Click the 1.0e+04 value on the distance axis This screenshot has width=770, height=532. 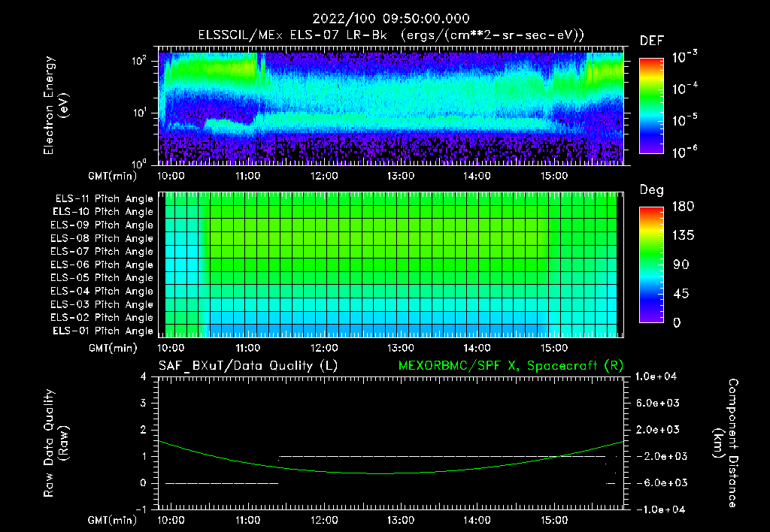(656, 376)
